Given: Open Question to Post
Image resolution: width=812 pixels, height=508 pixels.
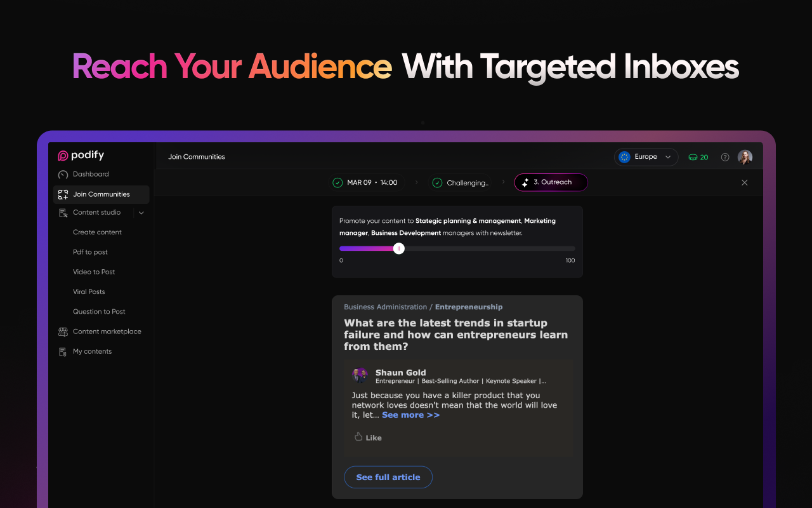Looking at the screenshot, I should 99,312.
